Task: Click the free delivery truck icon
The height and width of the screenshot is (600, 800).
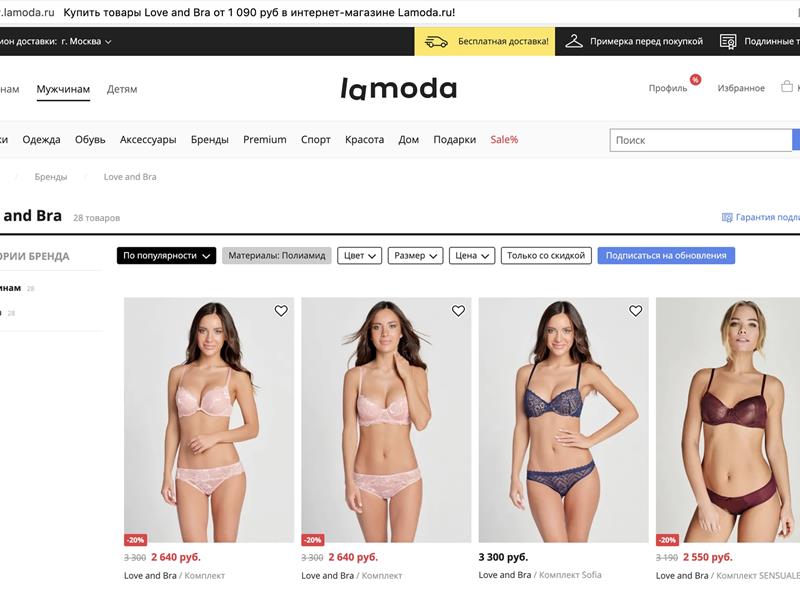Action: point(436,41)
